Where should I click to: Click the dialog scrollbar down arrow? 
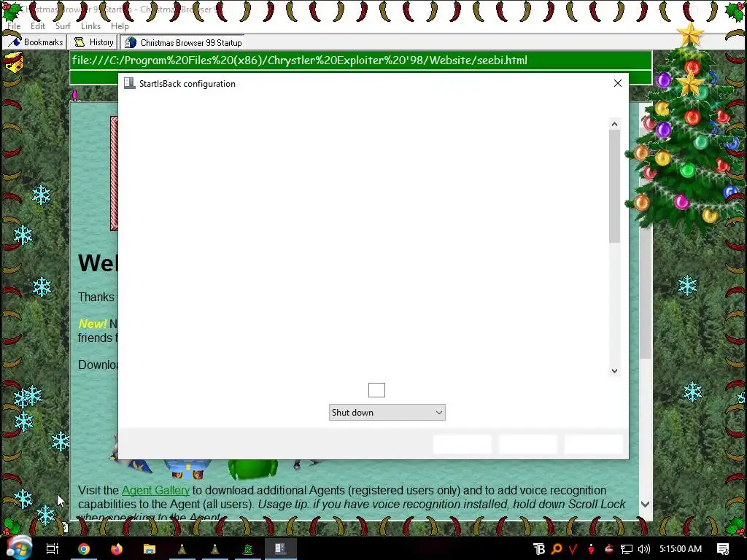point(614,371)
